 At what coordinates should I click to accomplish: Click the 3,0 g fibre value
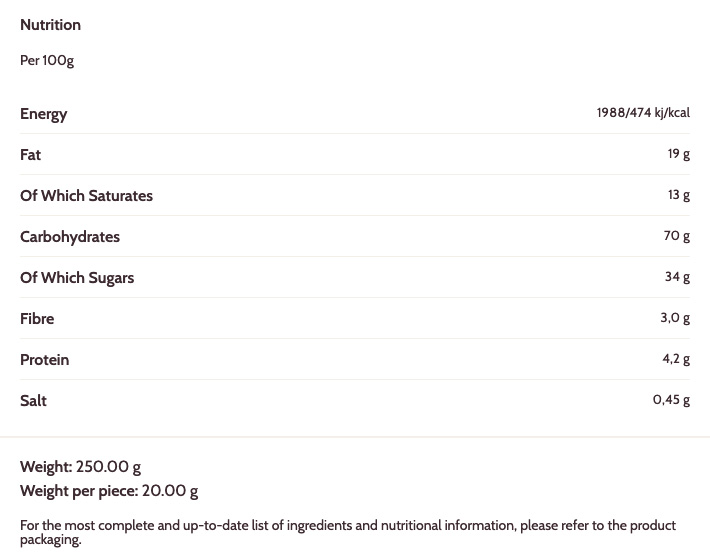coord(675,318)
